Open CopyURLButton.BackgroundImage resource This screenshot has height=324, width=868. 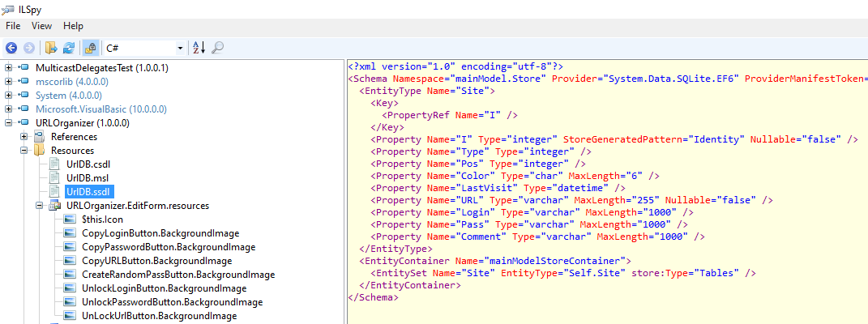(x=156, y=261)
